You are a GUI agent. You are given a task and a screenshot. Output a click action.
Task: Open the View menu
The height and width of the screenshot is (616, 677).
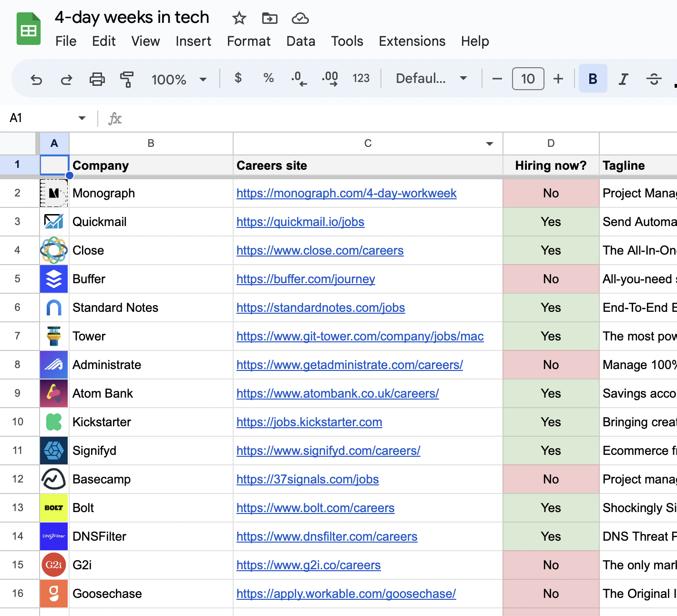tap(145, 41)
